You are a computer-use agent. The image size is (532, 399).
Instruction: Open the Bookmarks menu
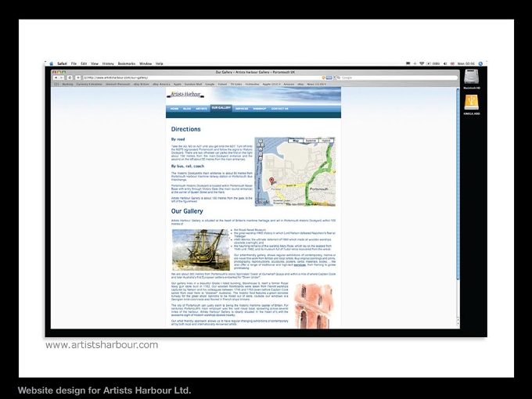[127, 63]
